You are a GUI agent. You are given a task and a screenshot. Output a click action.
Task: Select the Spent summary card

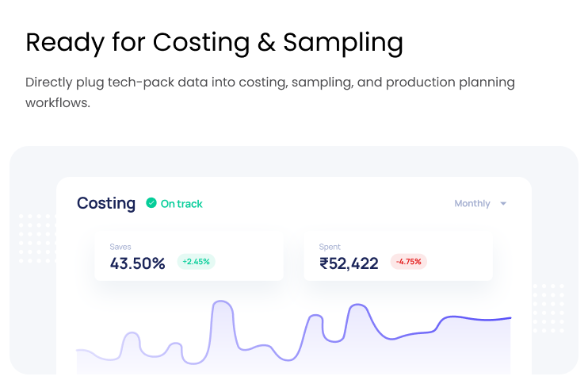(398, 255)
